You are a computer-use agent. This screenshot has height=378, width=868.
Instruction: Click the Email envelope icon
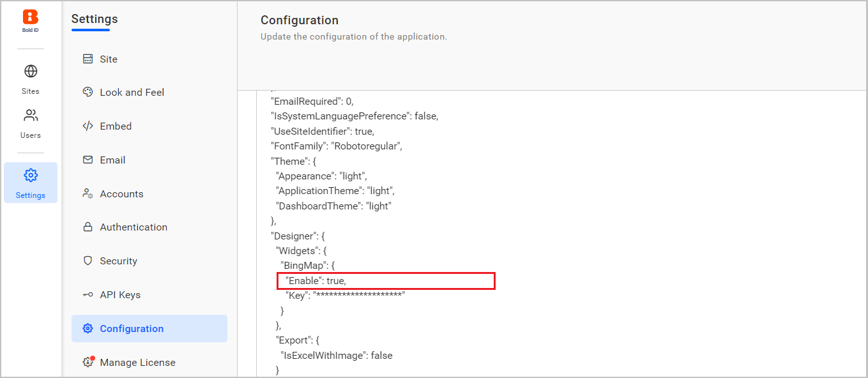pyautogui.click(x=87, y=160)
